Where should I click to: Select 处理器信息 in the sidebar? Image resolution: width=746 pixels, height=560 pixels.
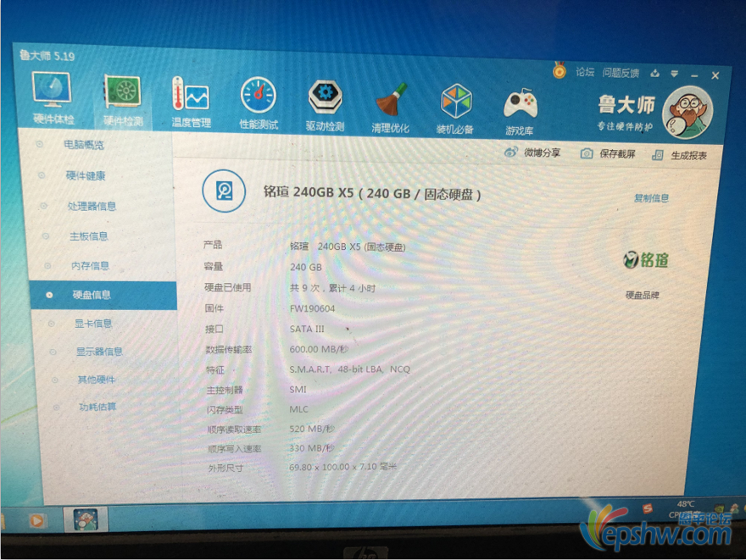click(92, 206)
